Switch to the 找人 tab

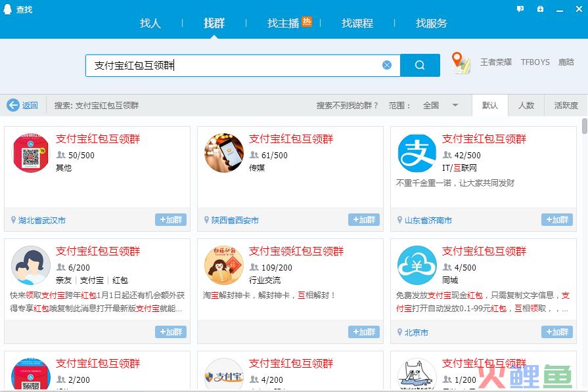[x=150, y=23]
